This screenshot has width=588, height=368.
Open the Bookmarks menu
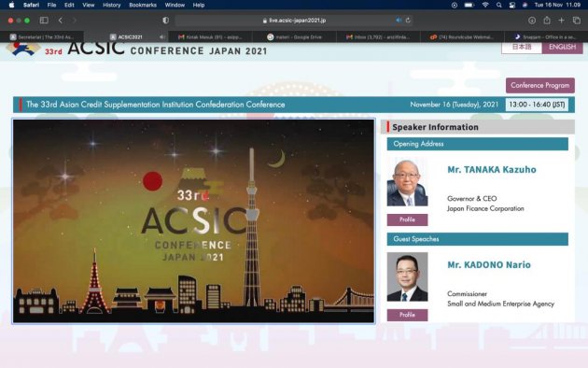[143, 5]
